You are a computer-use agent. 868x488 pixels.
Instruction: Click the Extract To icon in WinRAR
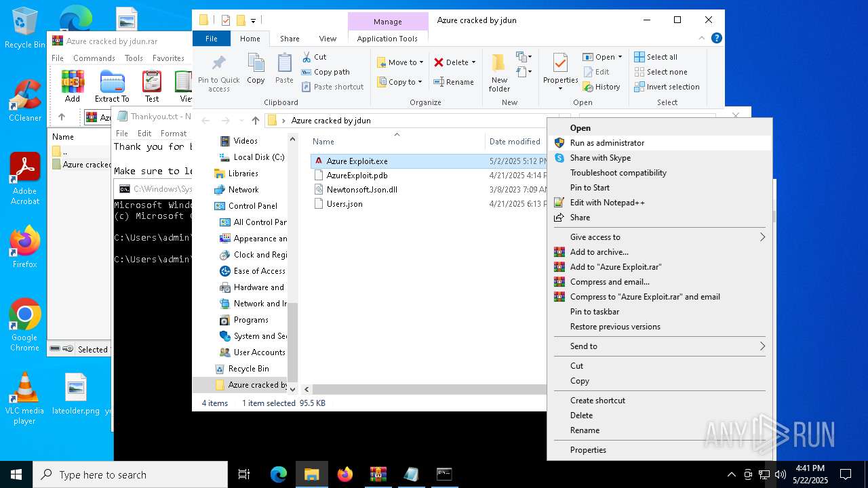[x=112, y=81]
